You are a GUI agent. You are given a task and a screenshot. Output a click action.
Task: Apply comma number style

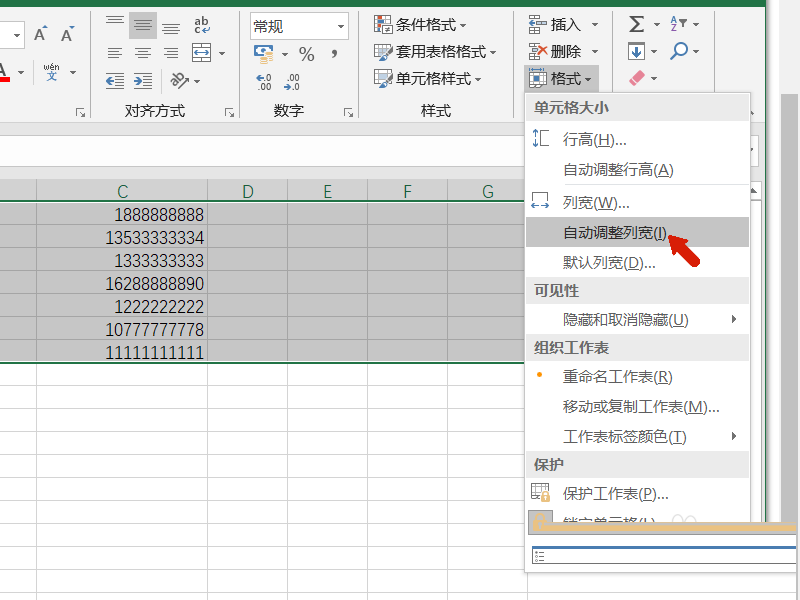334,54
